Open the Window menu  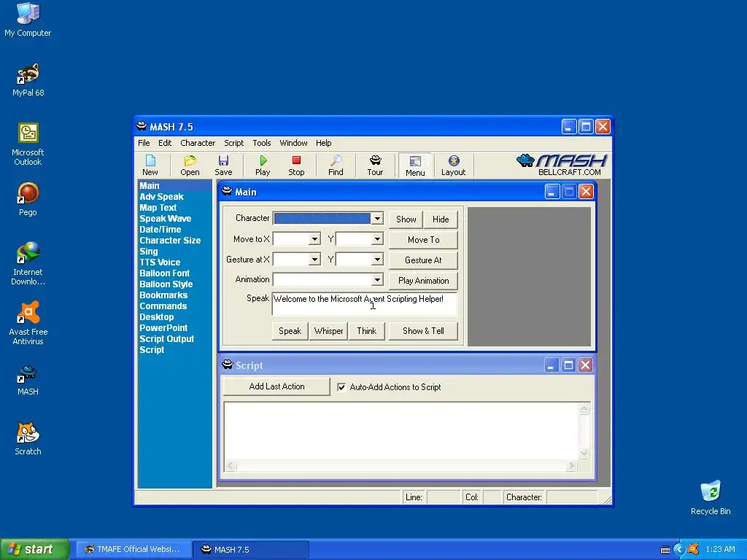(x=293, y=143)
